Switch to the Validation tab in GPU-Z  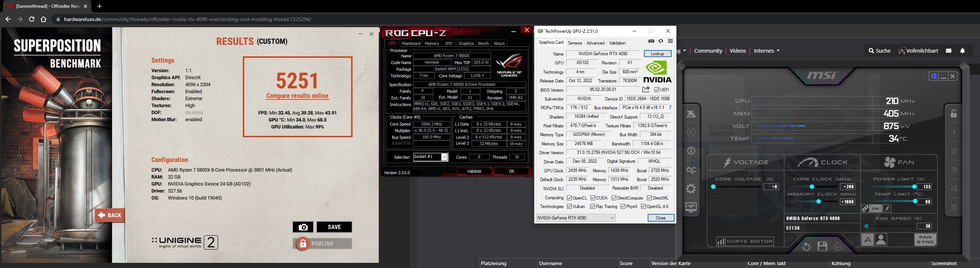click(x=617, y=43)
